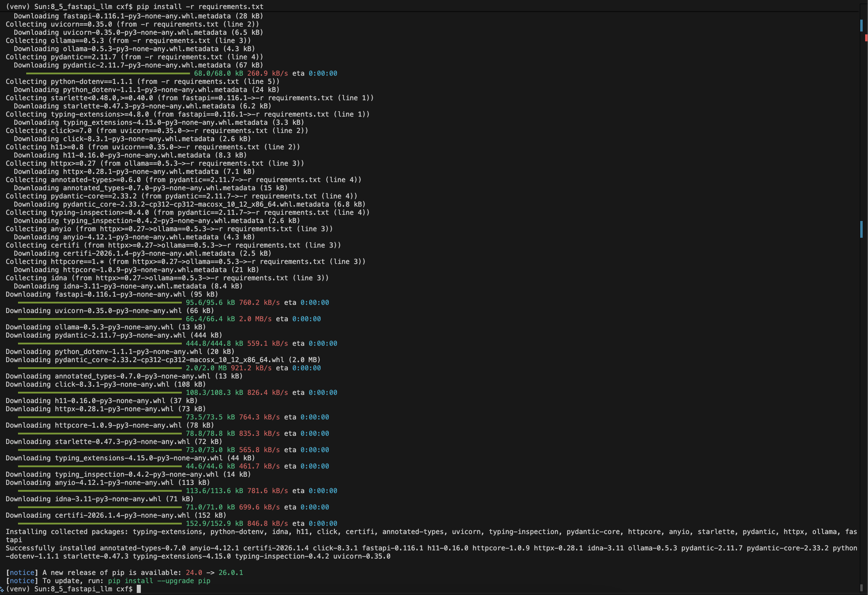This screenshot has height=595, width=868.
Task: Click the scrollbar thumb at bottom right
Action: 861,588
